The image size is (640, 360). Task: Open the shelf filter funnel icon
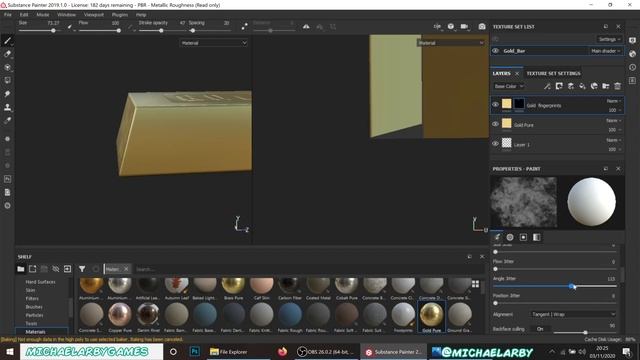pyautogui.click(x=82, y=269)
